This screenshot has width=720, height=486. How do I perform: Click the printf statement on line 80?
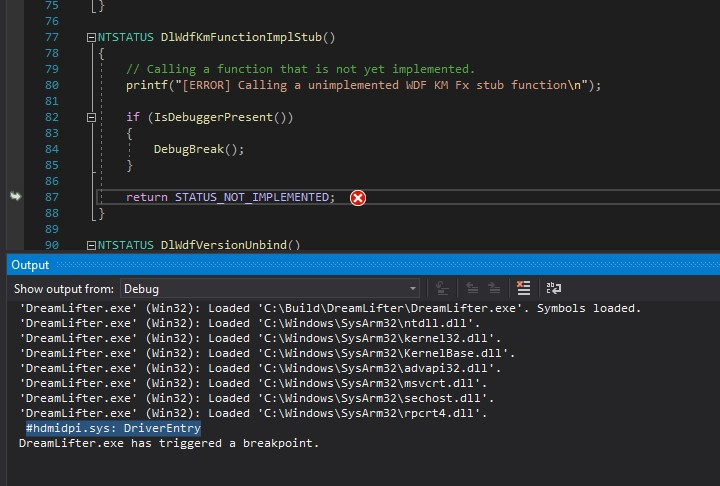pyautogui.click(x=363, y=85)
